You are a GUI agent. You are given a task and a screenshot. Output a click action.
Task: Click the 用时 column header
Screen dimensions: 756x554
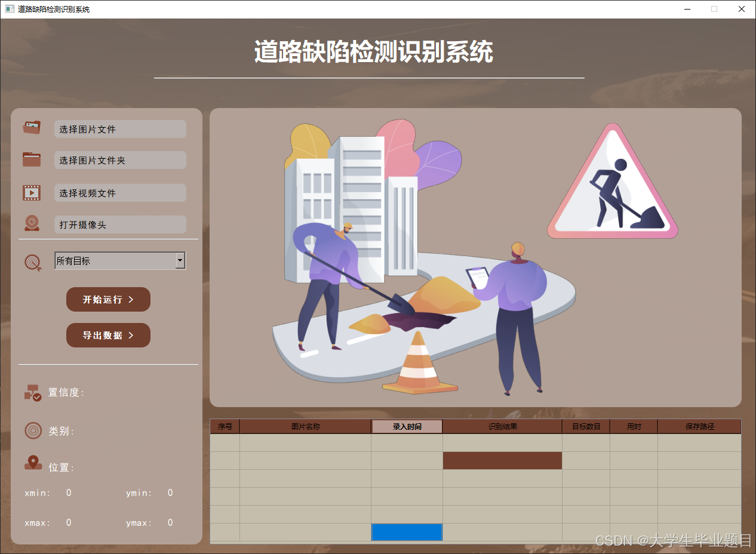click(x=634, y=426)
